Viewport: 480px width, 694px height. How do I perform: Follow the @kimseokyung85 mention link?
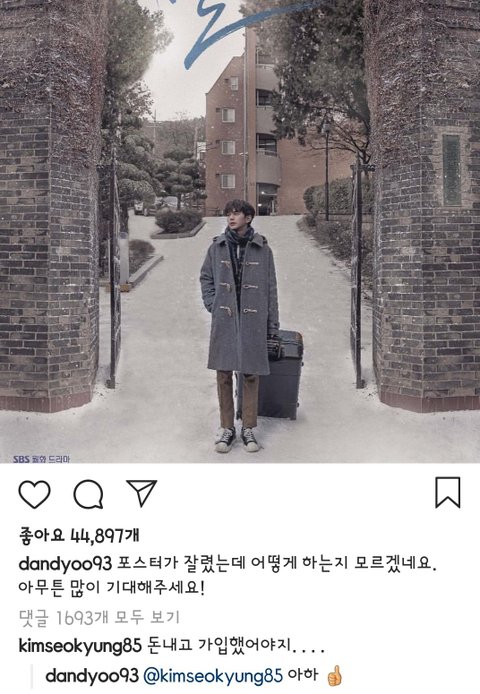(x=213, y=676)
